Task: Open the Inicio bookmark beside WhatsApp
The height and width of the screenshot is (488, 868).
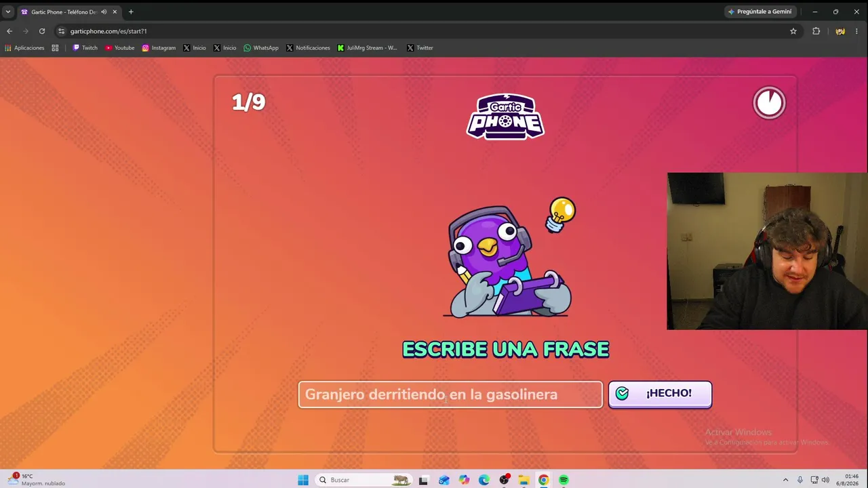Action: click(x=224, y=48)
